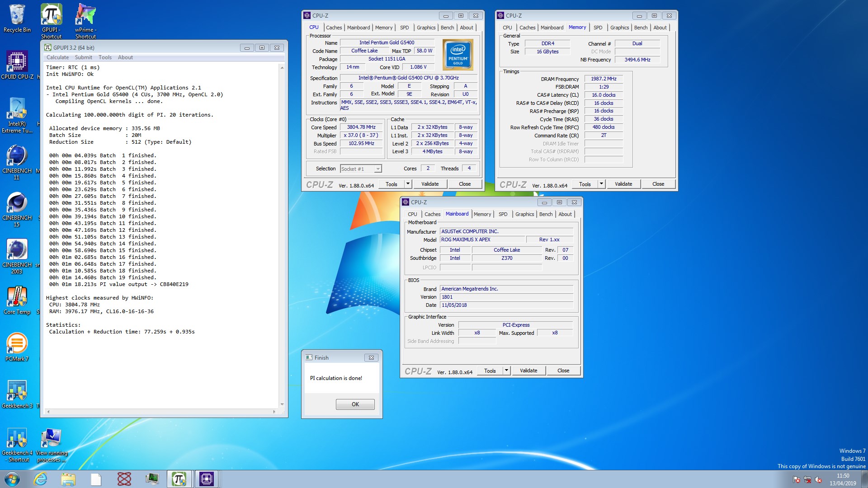This screenshot has height=488, width=868.
Task: Click the PI value output line CB840E219
Action: [x=119, y=285]
